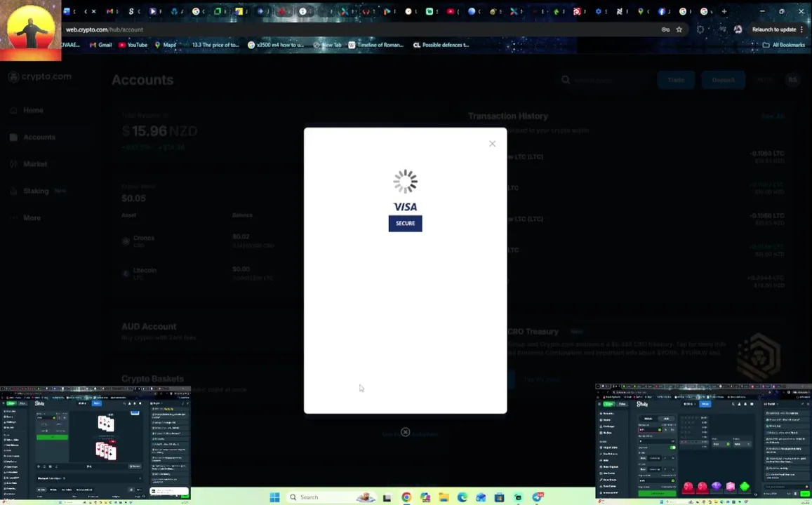Image resolution: width=812 pixels, height=505 pixels.
Task: Bookmark this page with the star icon
Action: click(x=679, y=29)
